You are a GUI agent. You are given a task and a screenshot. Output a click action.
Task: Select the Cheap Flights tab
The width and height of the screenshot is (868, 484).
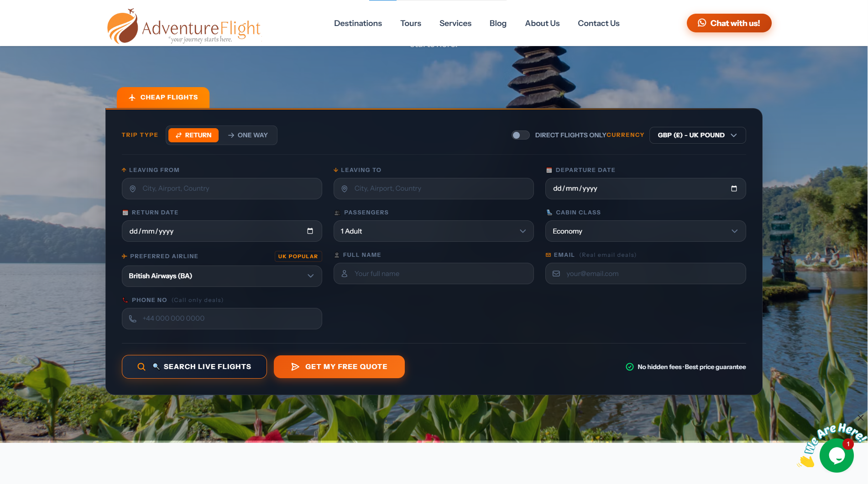[163, 98]
